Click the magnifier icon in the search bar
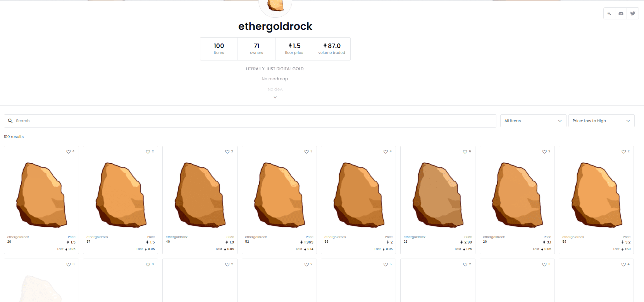The height and width of the screenshot is (302, 644). (x=10, y=121)
